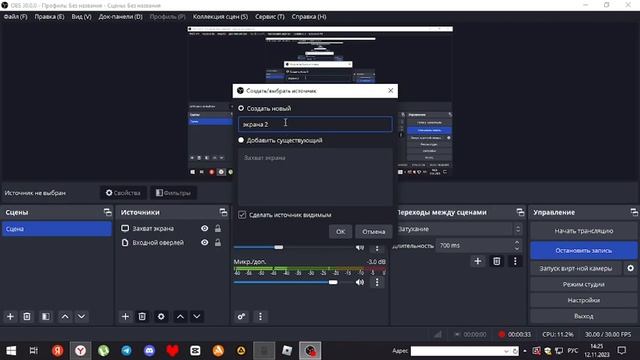Open Микр./доп. channel three-dot options
Screen dimensions: 640x360
pos(377,282)
